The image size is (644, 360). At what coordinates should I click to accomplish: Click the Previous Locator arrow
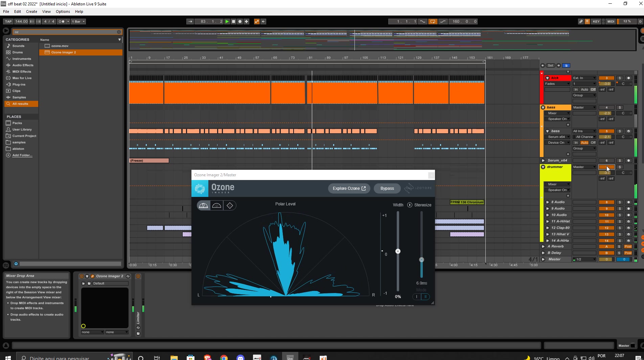point(543,66)
